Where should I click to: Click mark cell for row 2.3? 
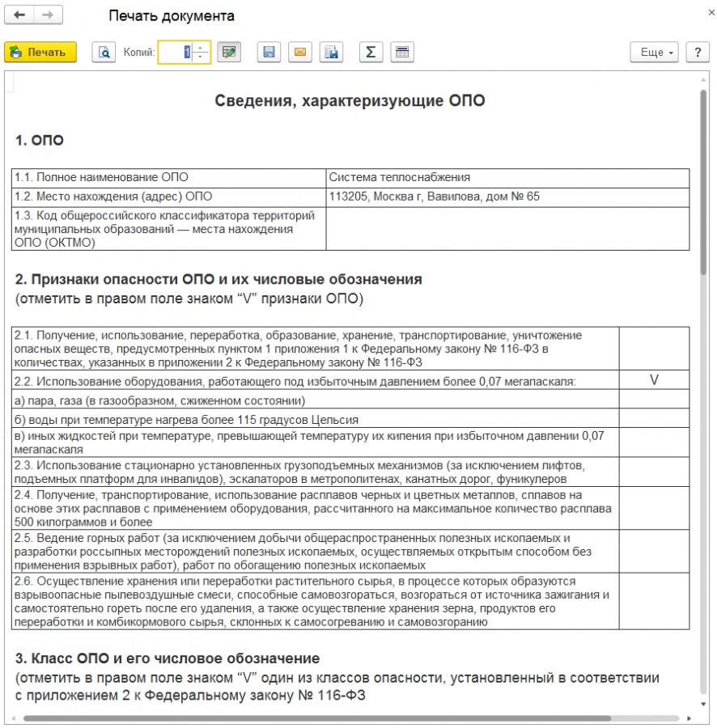coord(655,472)
